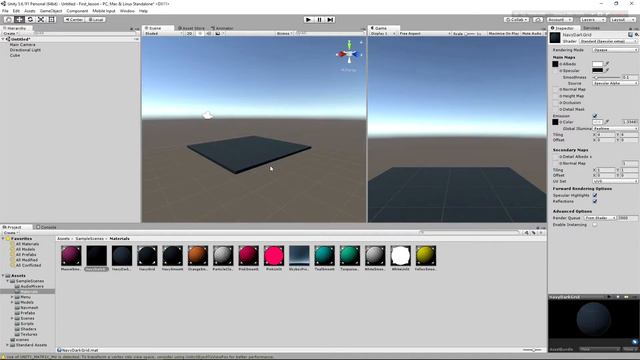Click Project panel search-by-label icon
The height and width of the screenshot is (360, 640).
point(533,233)
